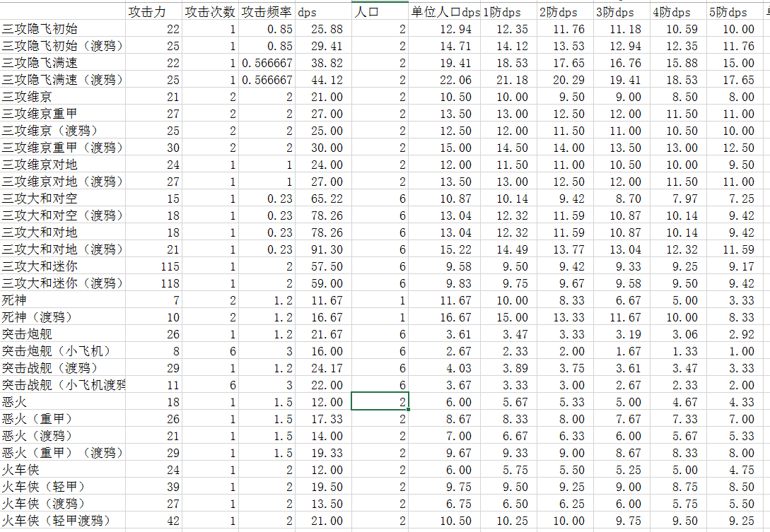This screenshot has height=532, width=770.
Task: Select the cell 突击战舰（渡鸦）
Action: click(x=62, y=368)
